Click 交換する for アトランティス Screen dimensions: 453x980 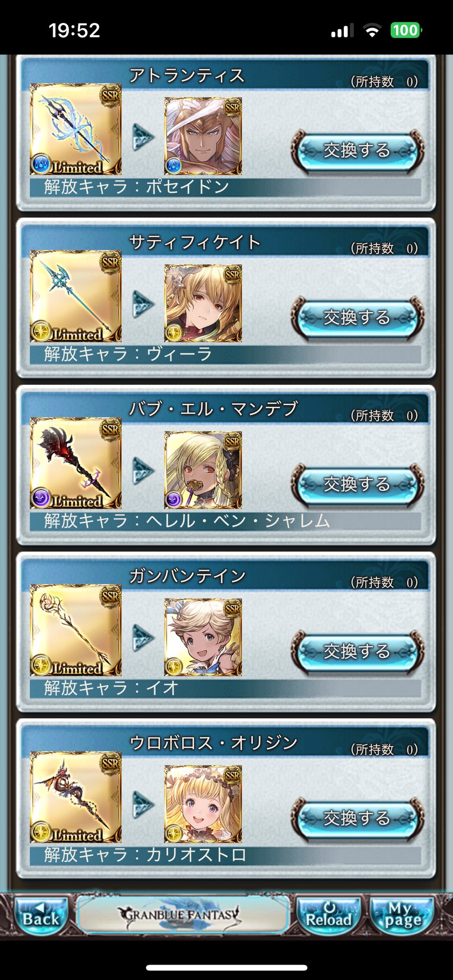(x=357, y=151)
